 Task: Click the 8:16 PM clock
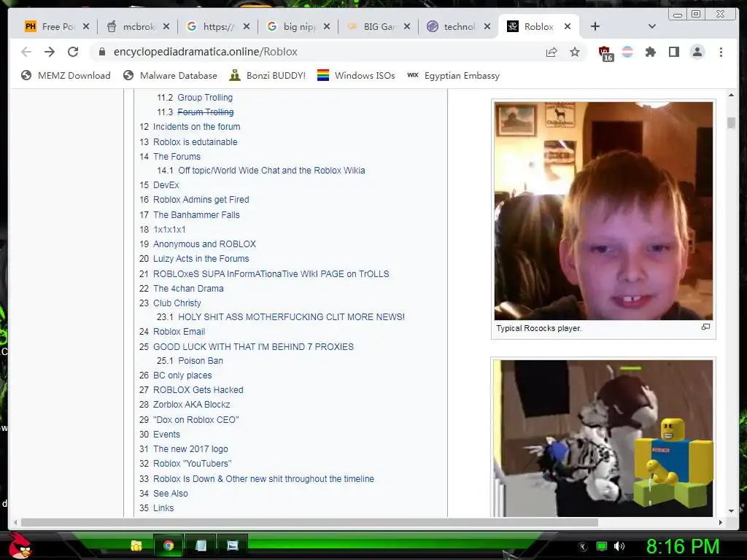point(682,546)
